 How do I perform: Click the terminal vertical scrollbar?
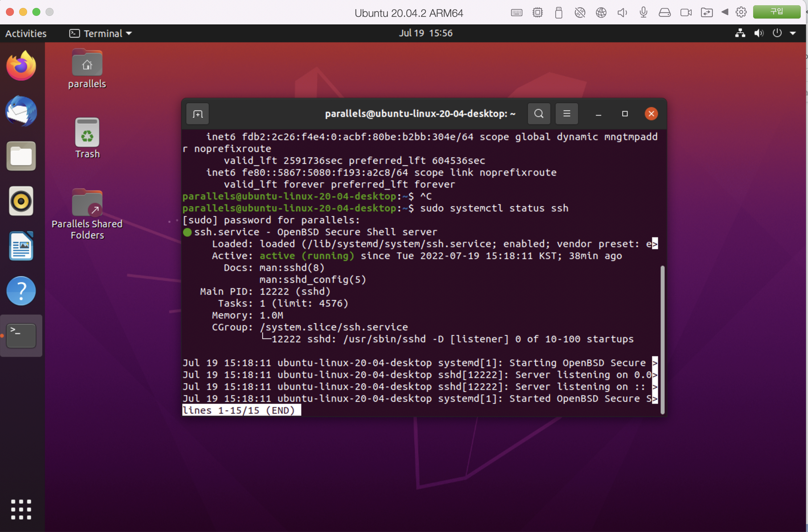(x=662, y=339)
